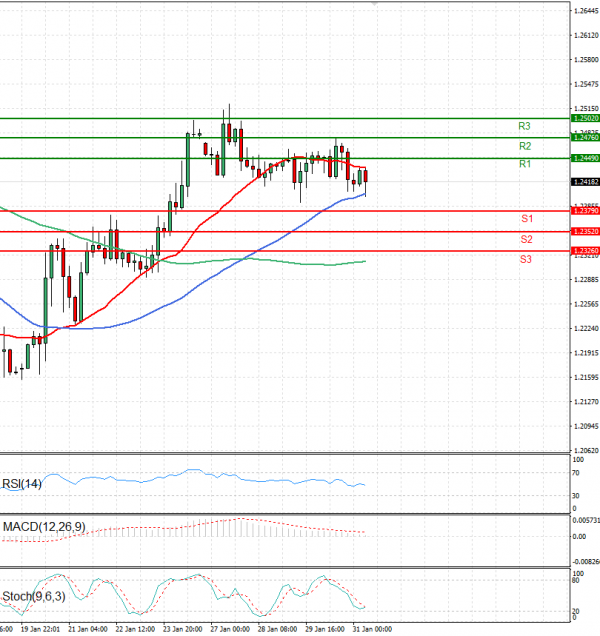This screenshot has width=600, height=636.
Task: Click the 27 Jan 00:00 time label
Action: (230, 629)
